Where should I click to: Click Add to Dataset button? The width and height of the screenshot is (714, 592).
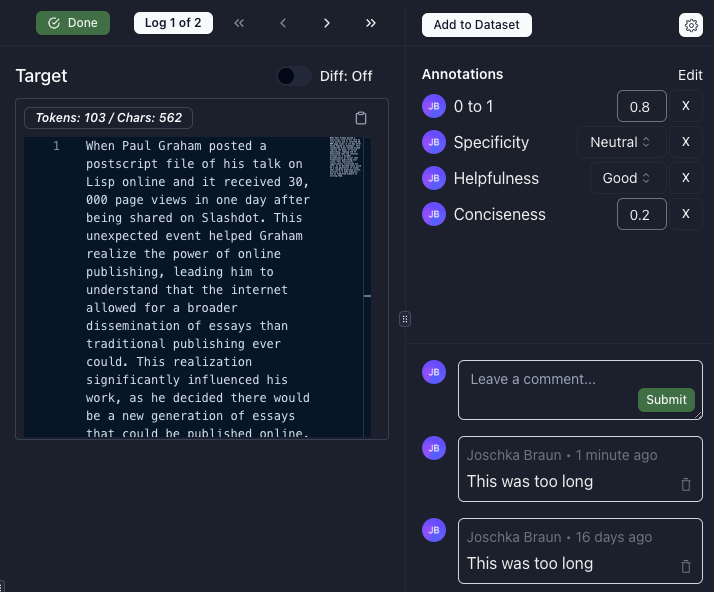(x=476, y=25)
